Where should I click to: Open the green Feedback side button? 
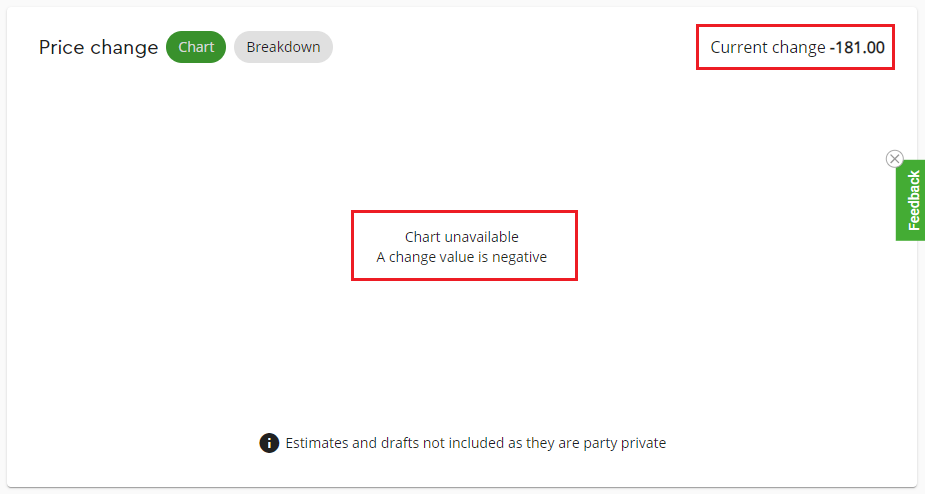coord(911,201)
